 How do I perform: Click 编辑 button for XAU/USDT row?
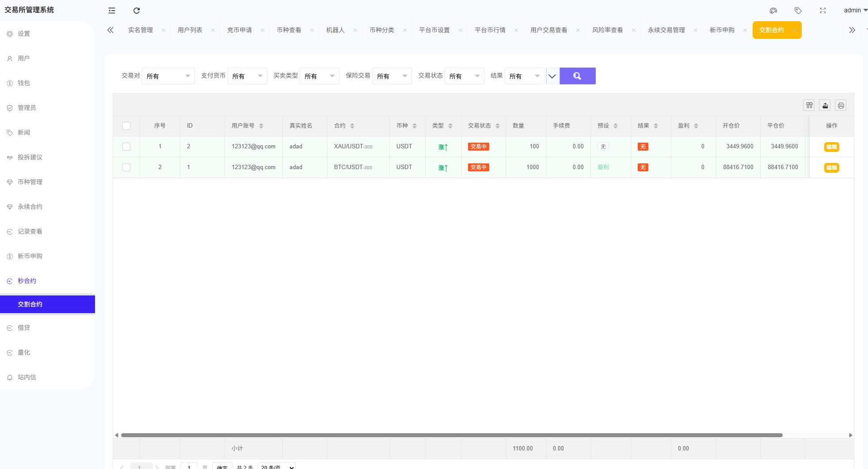coord(831,147)
